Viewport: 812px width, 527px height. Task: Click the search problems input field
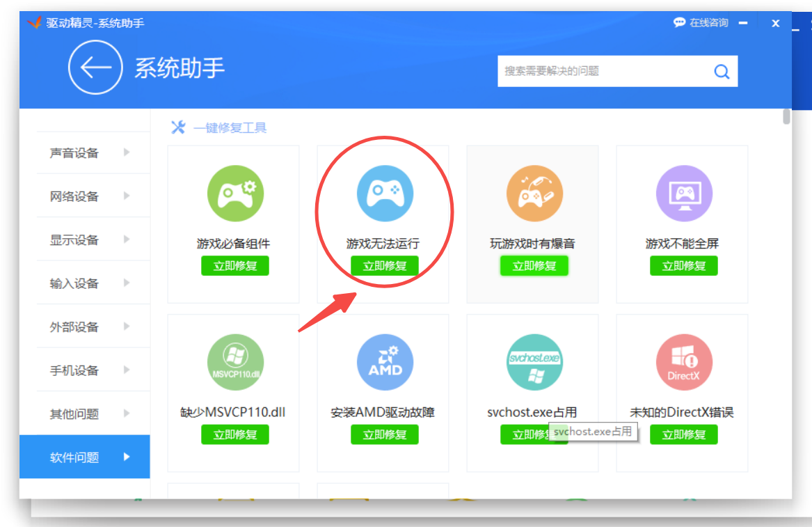point(602,71)
